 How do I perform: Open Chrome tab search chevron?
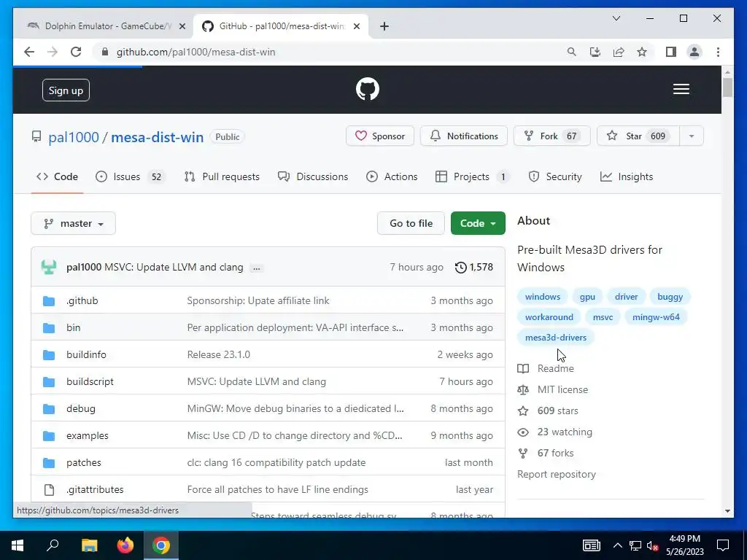pos(616,18)
